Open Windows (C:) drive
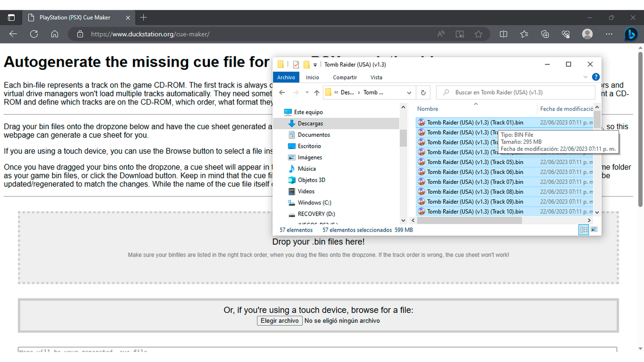 coord(314,203)
